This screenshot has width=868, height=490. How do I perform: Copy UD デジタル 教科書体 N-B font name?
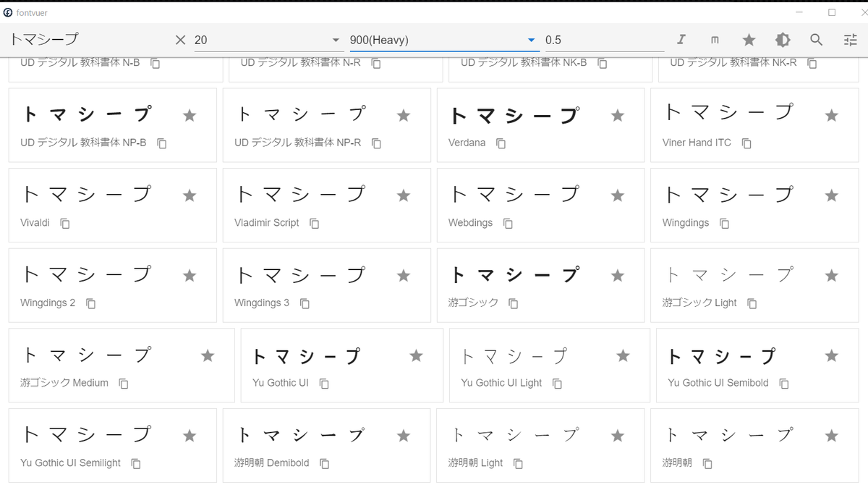[156, 64]
